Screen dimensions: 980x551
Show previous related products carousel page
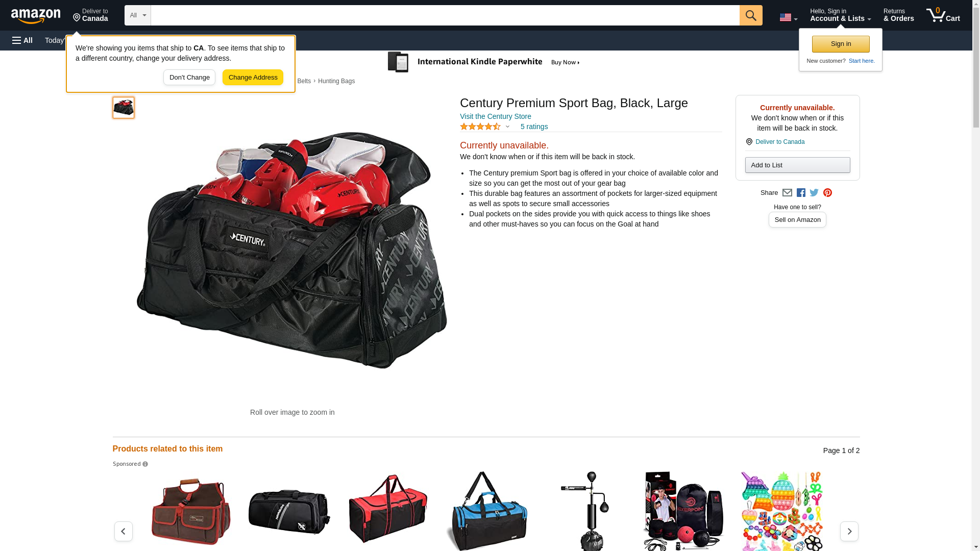123,531
